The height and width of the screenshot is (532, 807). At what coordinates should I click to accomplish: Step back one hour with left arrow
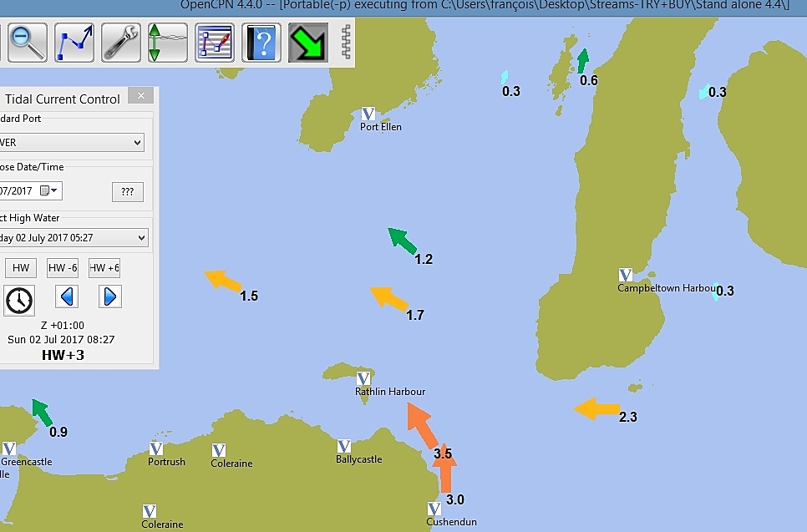pos(67,296)
